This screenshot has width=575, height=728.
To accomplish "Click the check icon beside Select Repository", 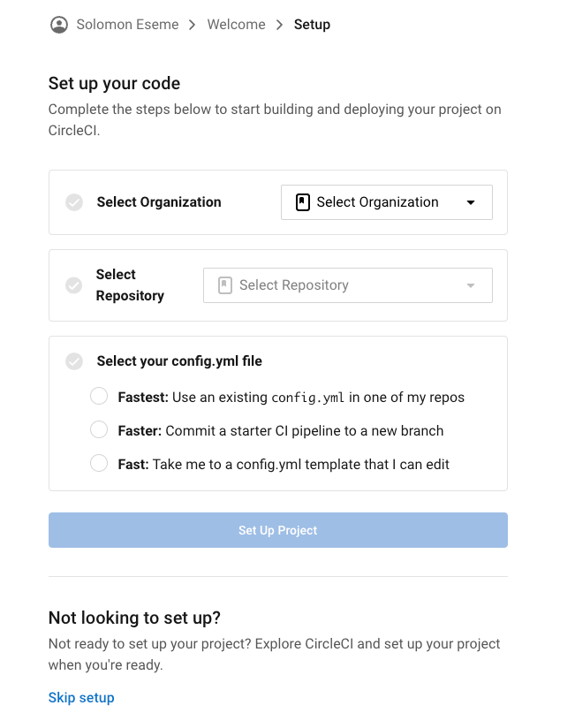I will 74,284.
